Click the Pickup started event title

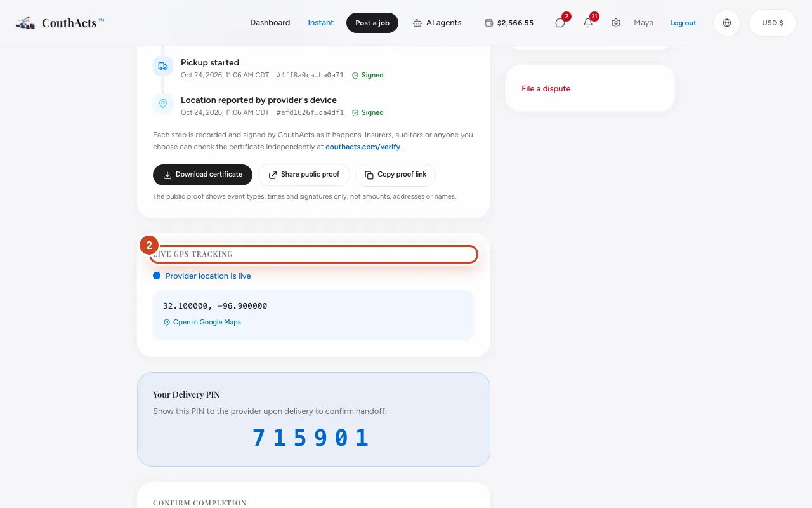[210, 62]
